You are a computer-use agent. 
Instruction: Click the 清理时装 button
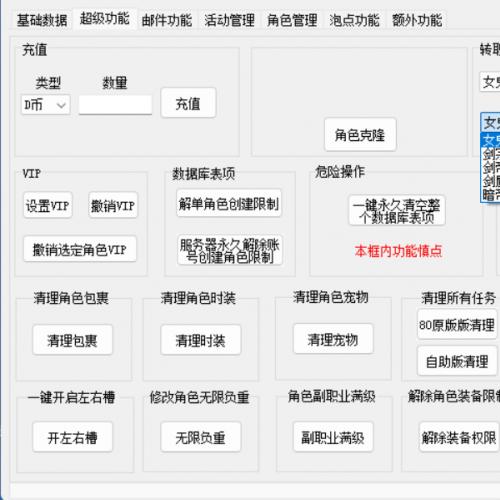(x=201, y=340)
